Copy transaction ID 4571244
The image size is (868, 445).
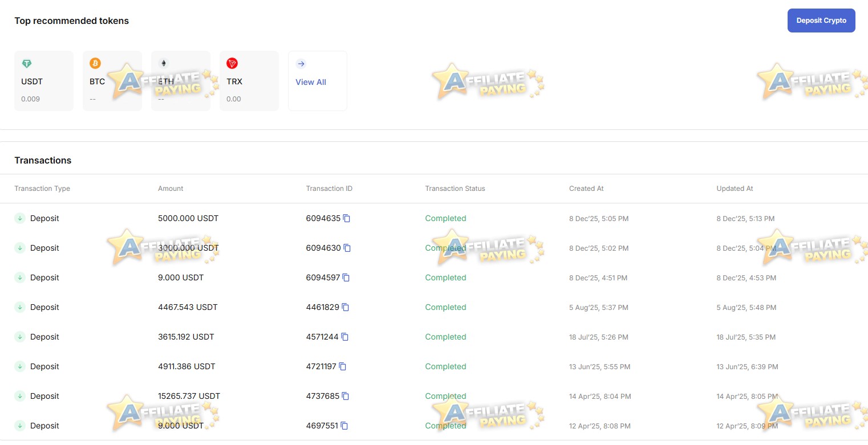point(344,337)
